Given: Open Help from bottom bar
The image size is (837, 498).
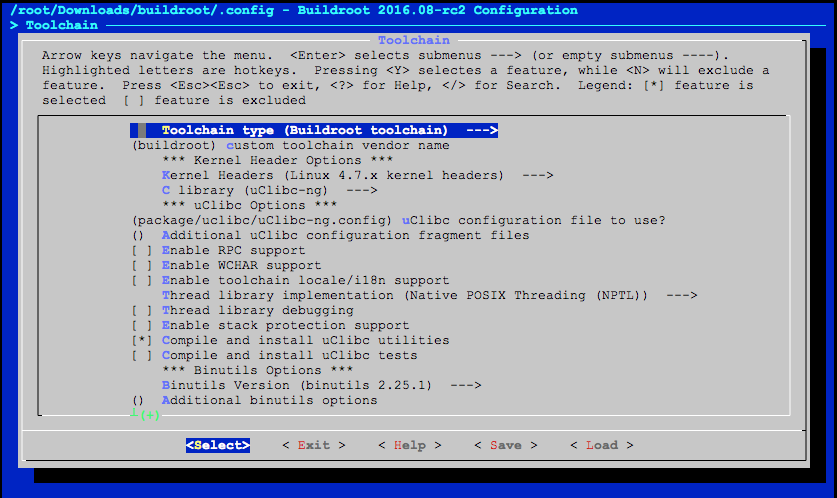Looking at the screenshot, I should (409, 445).
